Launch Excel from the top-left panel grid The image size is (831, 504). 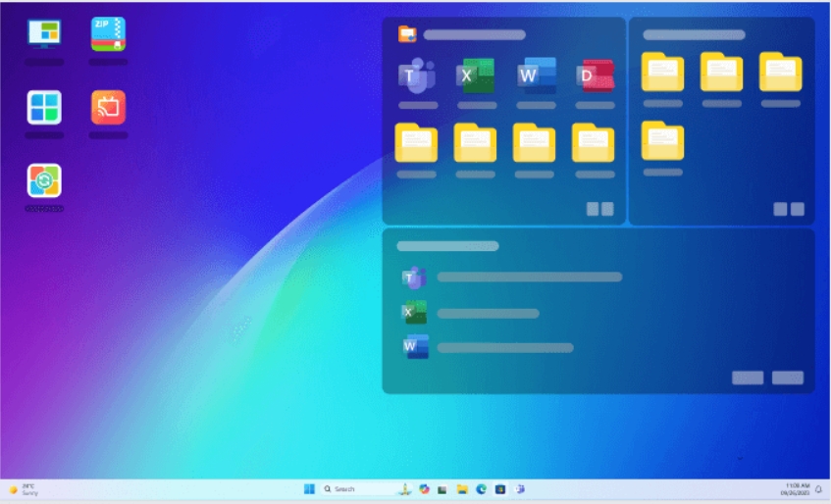point(477,76)
